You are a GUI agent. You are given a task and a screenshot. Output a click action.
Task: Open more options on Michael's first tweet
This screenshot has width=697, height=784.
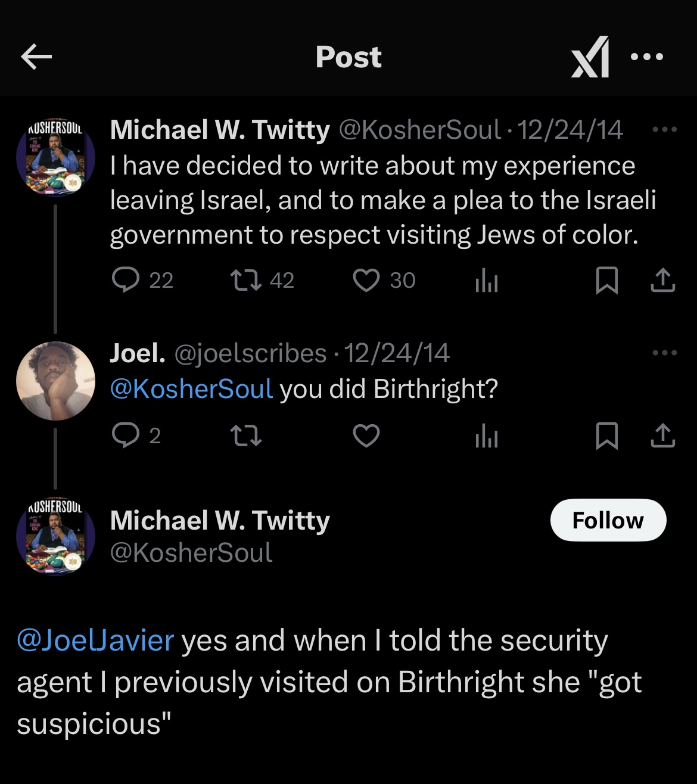coord(664,129)
